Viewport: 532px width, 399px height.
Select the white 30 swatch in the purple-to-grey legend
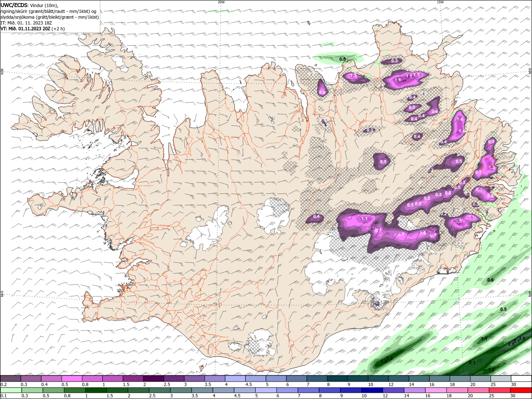pos(521,378)
